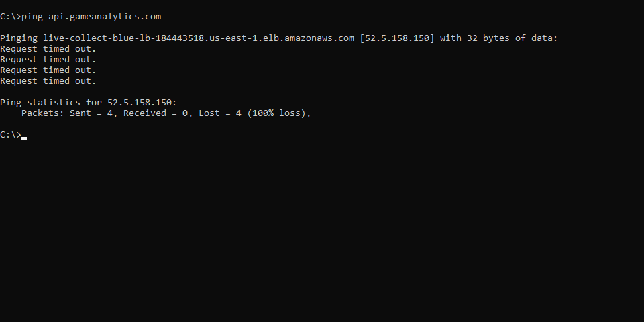The width and height of the screenshot is (644, 322).
Task: Click the "live-collect-blue-lb-184443518" hostname segment
Action: [x=123, y=38]
